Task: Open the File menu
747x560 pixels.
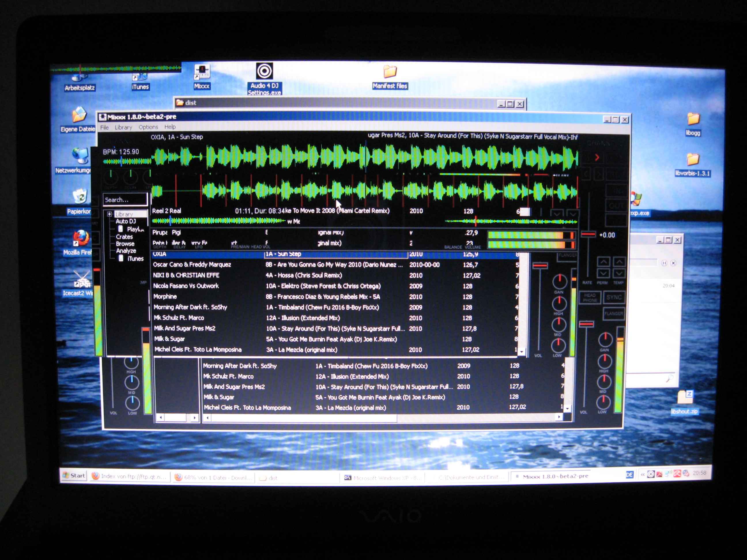Action: pyautogui.click(x=104, y=127)
